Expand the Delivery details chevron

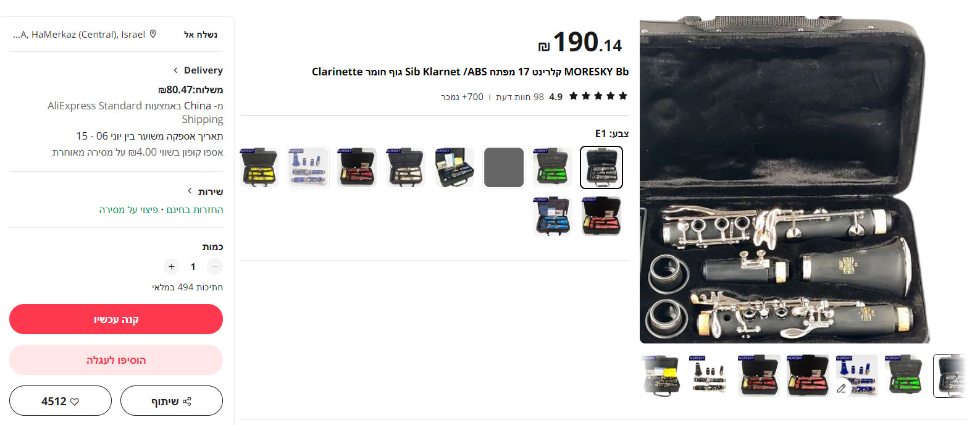[175, 70]
